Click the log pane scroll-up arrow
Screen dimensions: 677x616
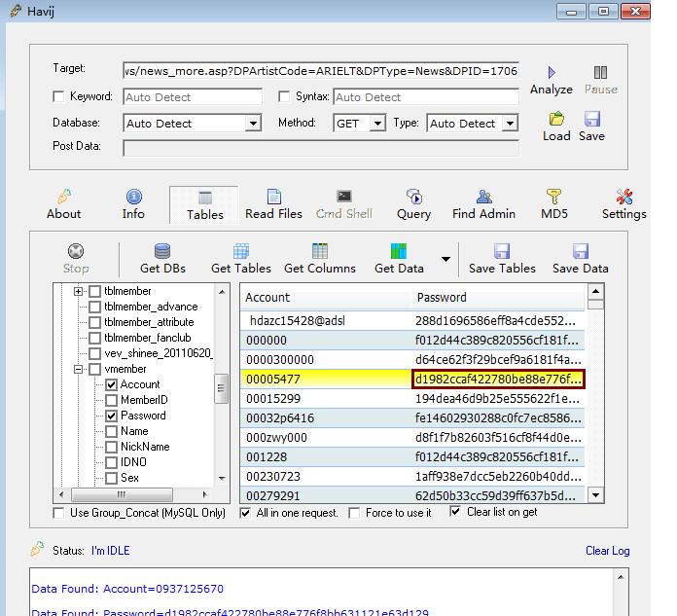click(621, 577)
